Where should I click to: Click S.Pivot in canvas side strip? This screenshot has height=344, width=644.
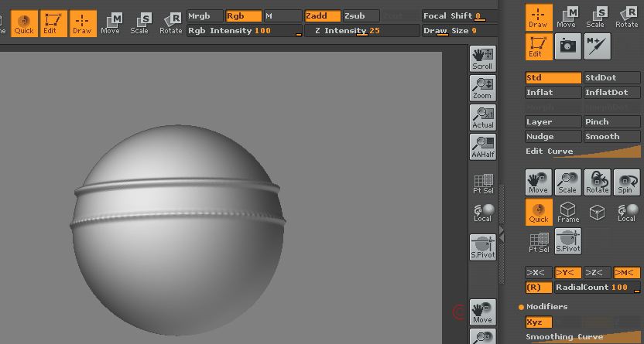(483, 247)
